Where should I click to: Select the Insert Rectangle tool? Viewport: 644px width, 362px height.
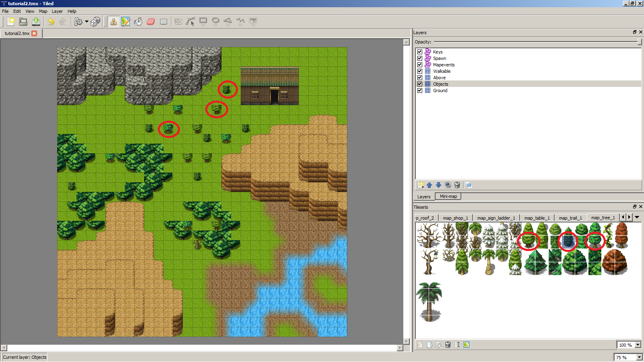pyautogui.click(x=203, y=22)
